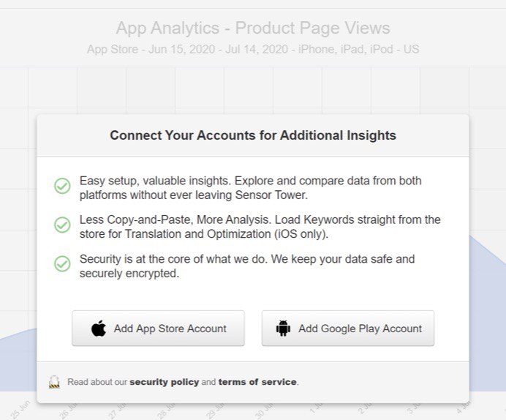This screenshot has height=420, width=506.
Task: Click checkmark next to Less Copy-and-Paste
Action: [62, 225]
